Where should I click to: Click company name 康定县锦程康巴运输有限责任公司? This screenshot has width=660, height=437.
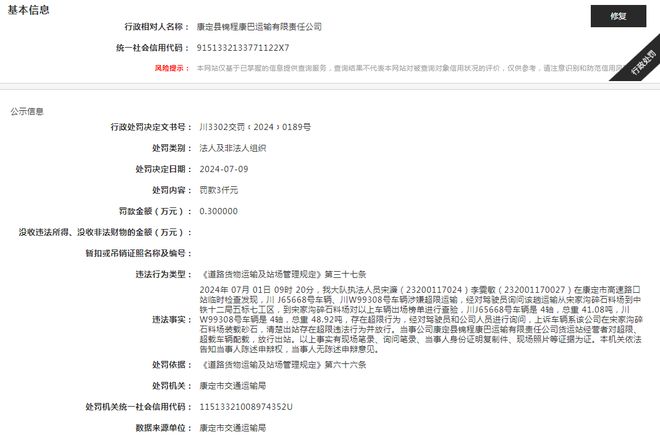(259, 27)
